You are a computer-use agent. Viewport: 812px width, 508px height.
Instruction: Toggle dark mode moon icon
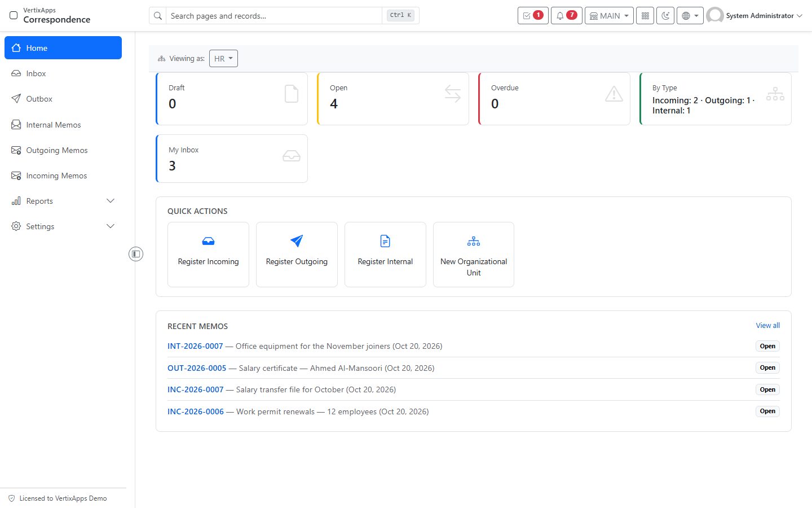[x=665, y=16]
